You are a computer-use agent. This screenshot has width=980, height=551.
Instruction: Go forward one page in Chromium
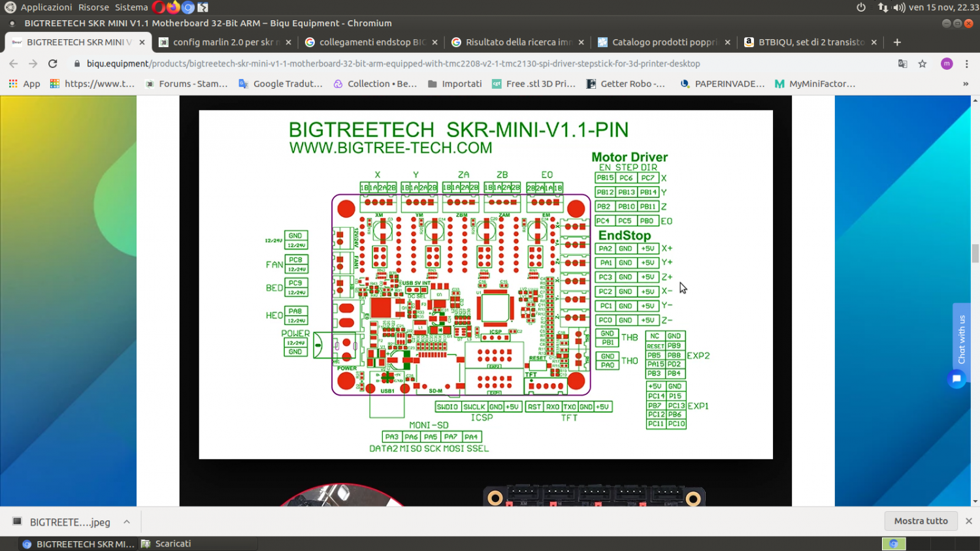(33, 64)
